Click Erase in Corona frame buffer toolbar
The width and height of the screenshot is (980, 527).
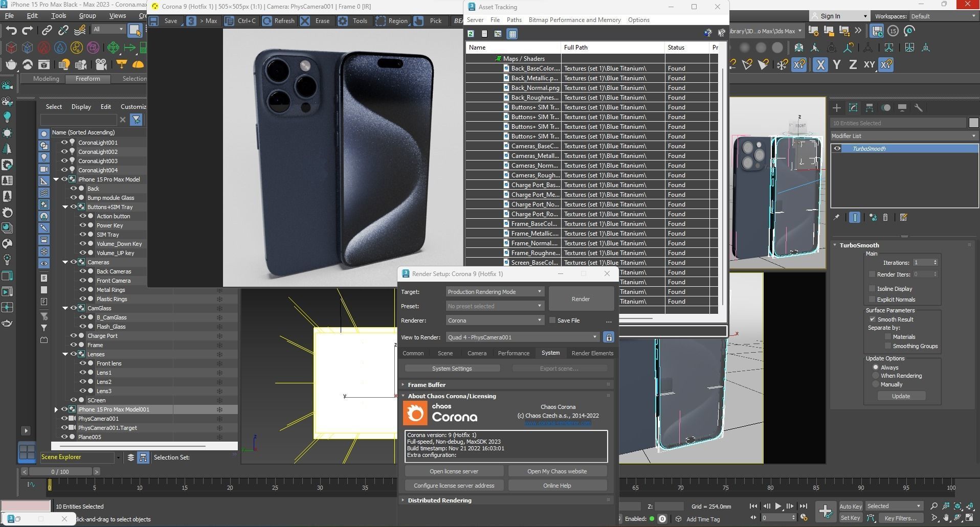[315, 21]
